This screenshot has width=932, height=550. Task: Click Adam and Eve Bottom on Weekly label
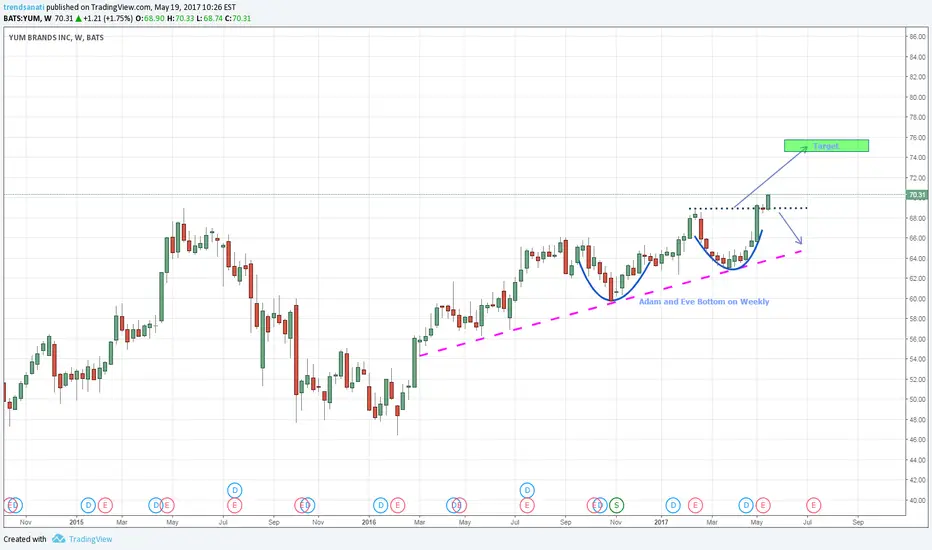click(x=704, y=301)
